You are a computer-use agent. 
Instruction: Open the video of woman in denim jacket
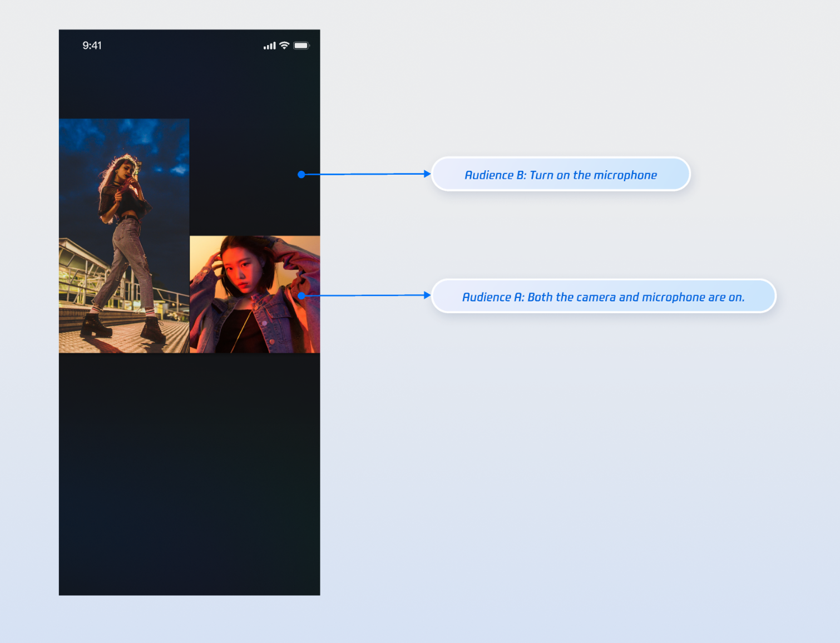[x=255, y=294]
